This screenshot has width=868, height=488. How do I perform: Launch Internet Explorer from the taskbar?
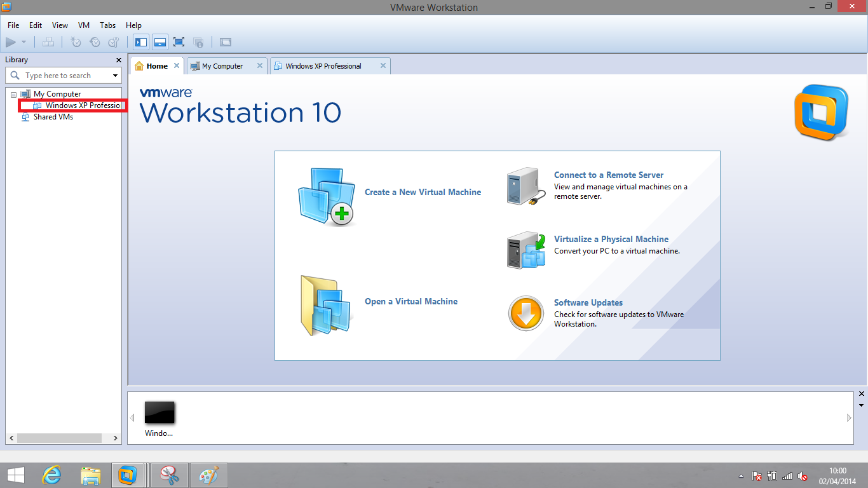tap(51, 475)
